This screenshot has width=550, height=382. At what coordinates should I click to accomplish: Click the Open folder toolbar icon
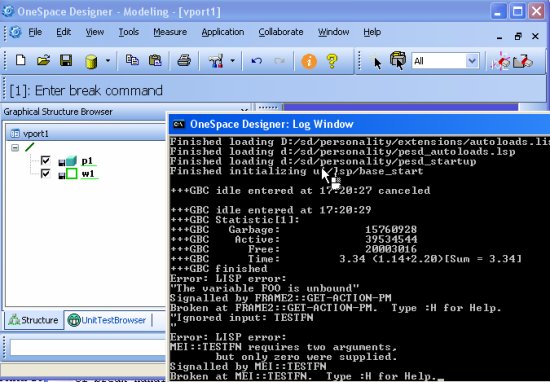tap(43, 61)
